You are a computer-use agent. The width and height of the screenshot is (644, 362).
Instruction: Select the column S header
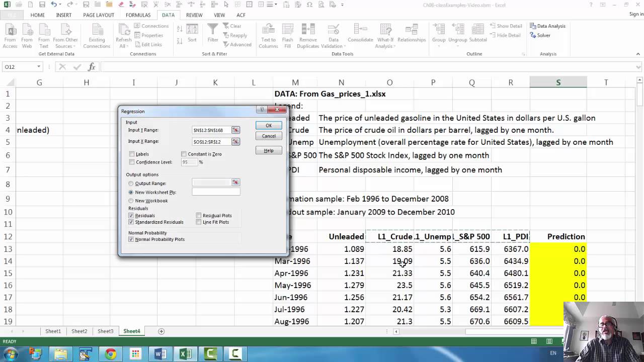point(558,82)
